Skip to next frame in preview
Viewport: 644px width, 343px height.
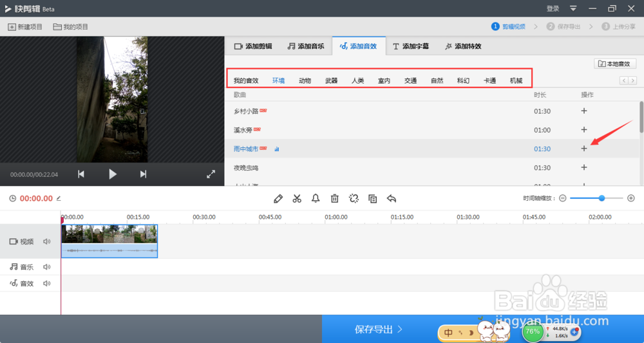(x=143, y=174)
